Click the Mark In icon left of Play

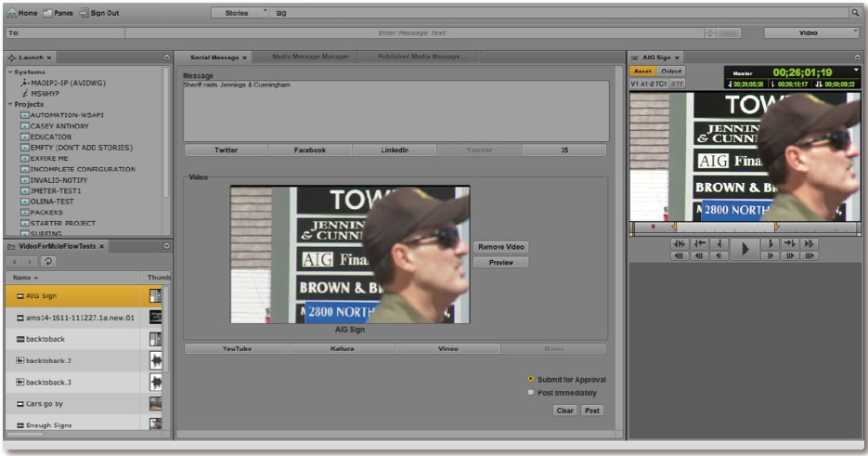[x=719, y=244]
